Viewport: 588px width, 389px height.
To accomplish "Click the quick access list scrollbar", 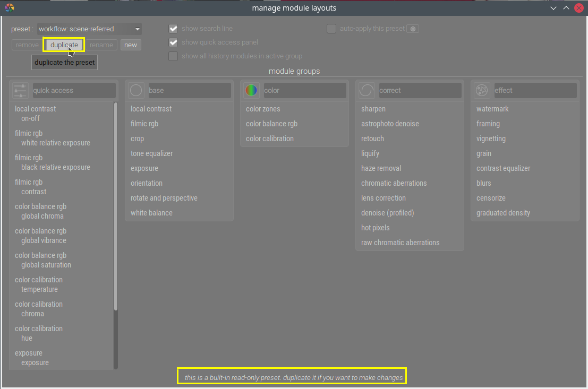I will [x=116, y=207].
